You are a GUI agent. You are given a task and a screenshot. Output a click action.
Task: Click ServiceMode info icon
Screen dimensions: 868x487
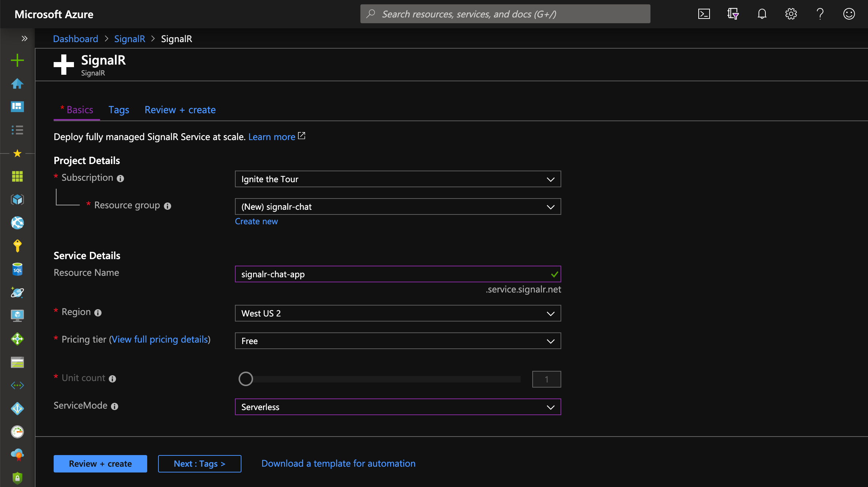coord(115,406)
